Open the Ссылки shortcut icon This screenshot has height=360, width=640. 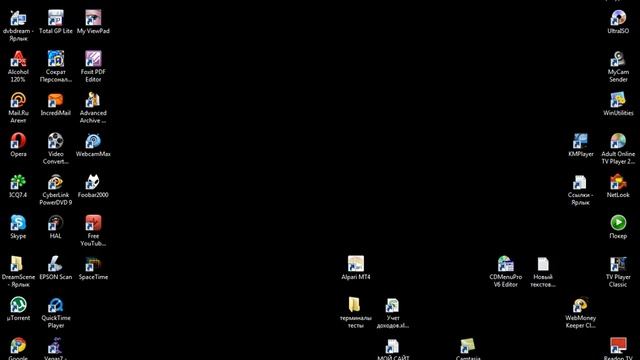[580, 182]
